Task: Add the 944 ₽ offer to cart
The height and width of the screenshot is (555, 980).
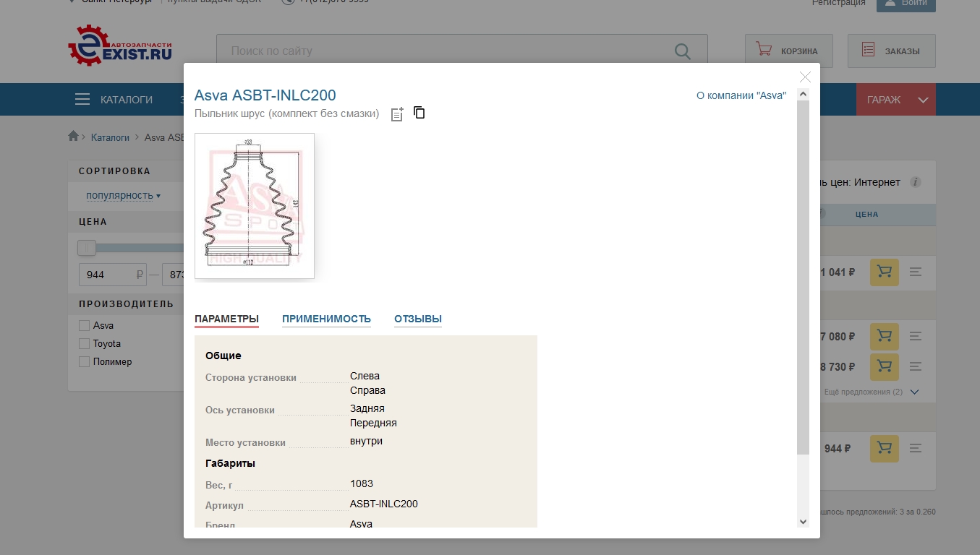Action: point(884,448)
